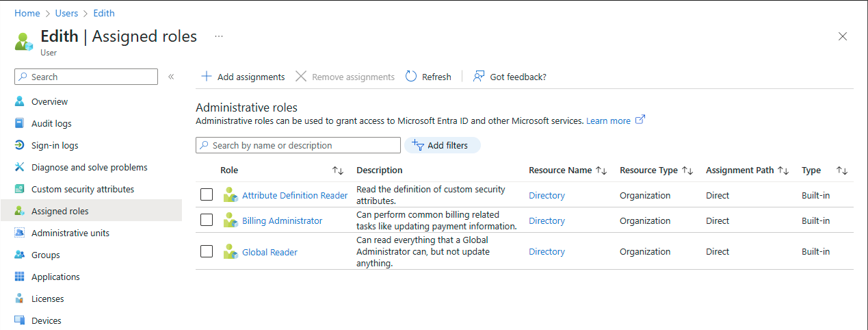This screenshot has width=868, height=330.
Task: Go to Overview in sidebar
Action: [49, 102]
